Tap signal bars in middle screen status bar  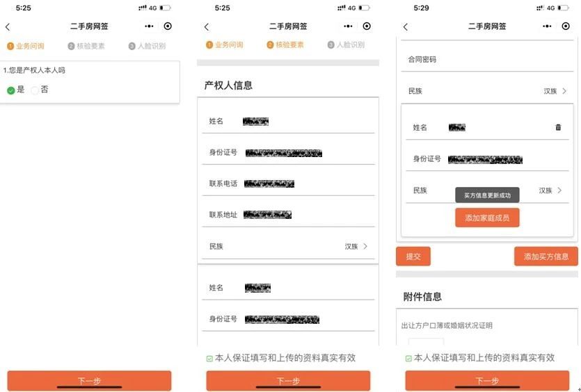[x=341, y=8]
